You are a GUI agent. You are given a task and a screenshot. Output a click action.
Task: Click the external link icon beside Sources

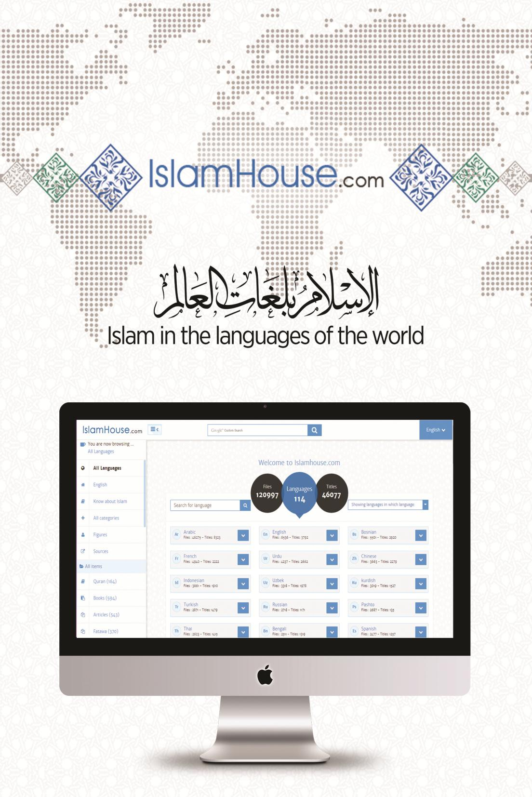pyautogui.click(x=83, y=551)
